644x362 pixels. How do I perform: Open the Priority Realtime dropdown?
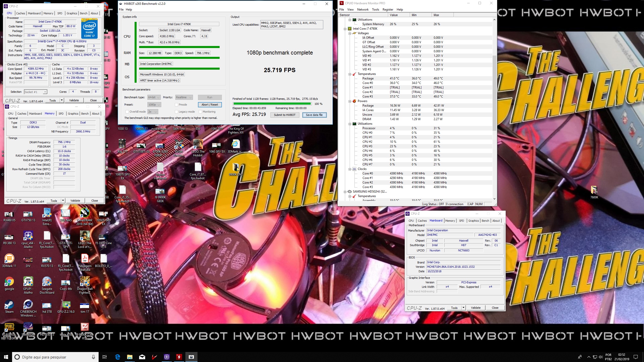pos(184,97)
